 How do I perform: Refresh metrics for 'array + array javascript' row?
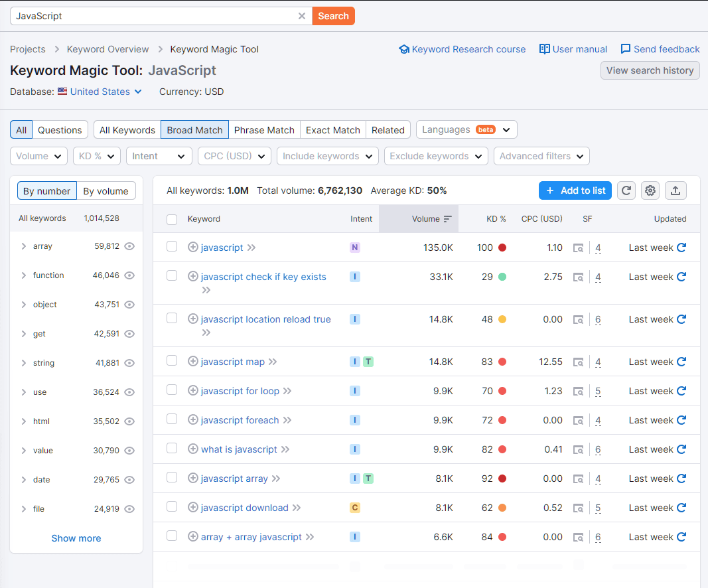pos(681,537)
